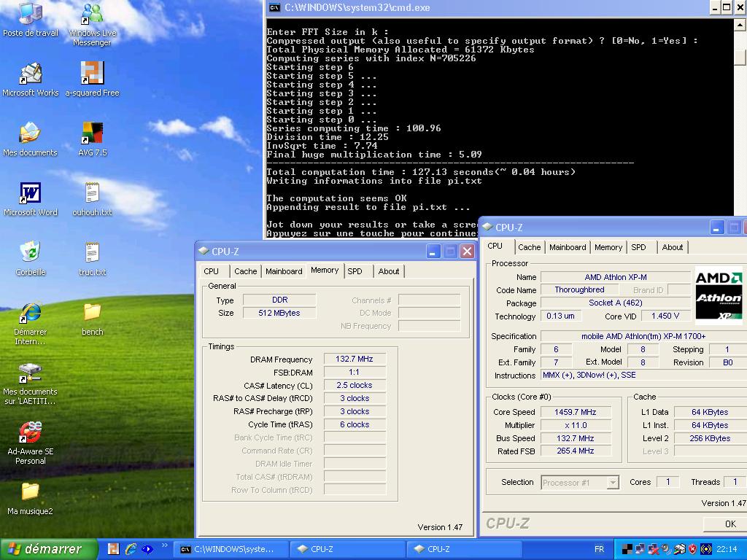Click the a-squared quick launch icon
Image resolution: width=747 pixels, height=560 pixels.
point(113,549)
